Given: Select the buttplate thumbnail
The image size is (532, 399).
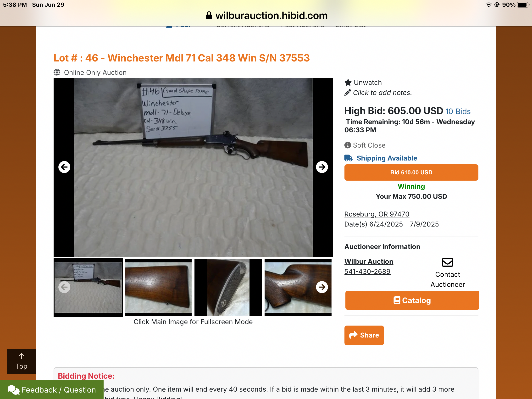Looking at the screenshot, I should (x=228, y=287).
